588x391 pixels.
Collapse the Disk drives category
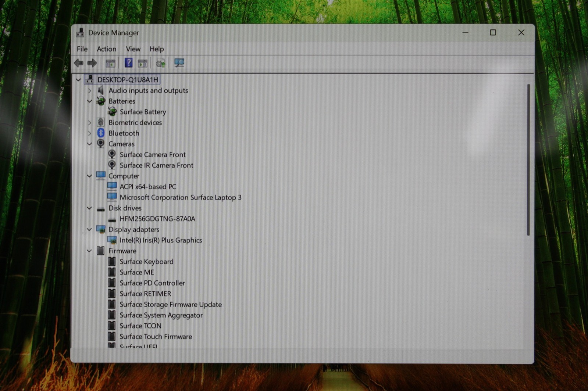click(x=89, y=208)
